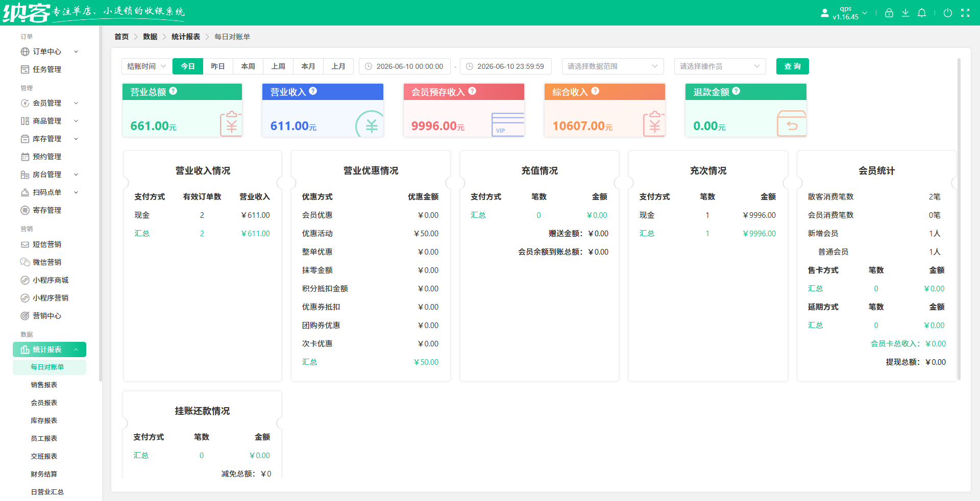Screen dimensions: 980x501
Task: Click the 会员管理 icon
Action: tap(24, 103)
